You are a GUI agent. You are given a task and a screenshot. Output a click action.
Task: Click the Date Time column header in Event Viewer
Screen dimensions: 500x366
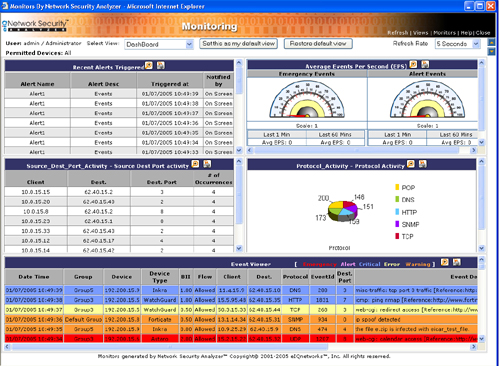pos(34,277)
